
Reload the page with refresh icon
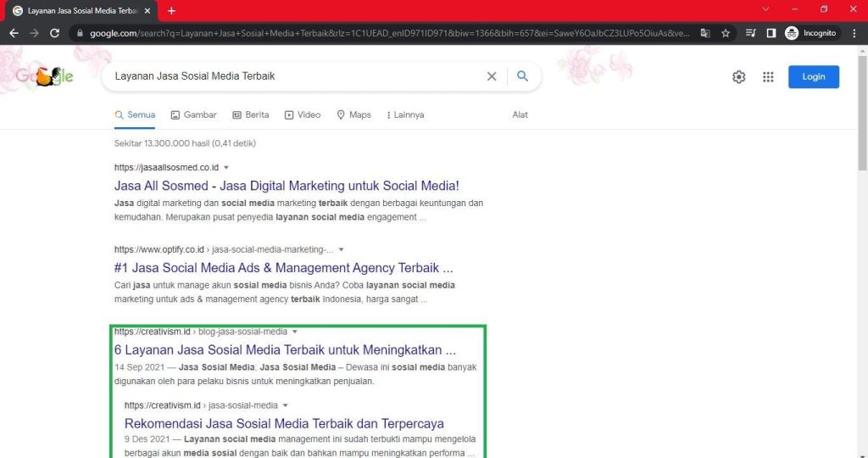click(x=54, y=33)
